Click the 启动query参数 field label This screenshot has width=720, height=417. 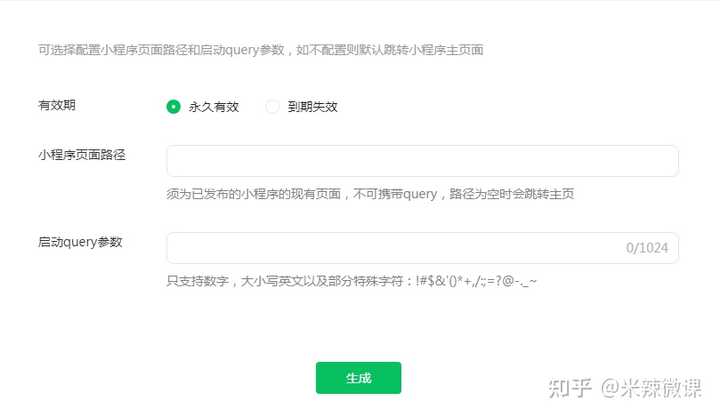click(80, 242)
